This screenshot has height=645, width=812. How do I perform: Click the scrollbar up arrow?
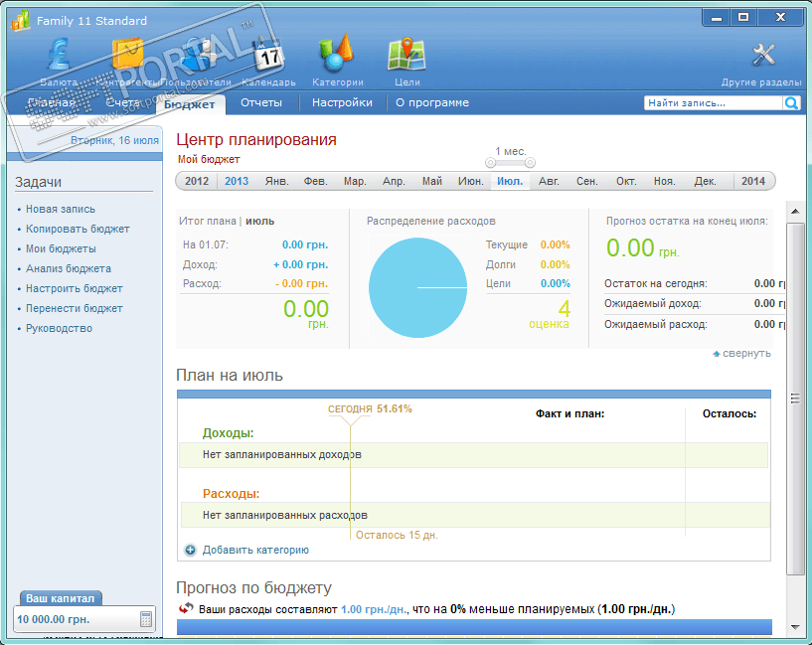pyautogui.click(x=795, y=211)
